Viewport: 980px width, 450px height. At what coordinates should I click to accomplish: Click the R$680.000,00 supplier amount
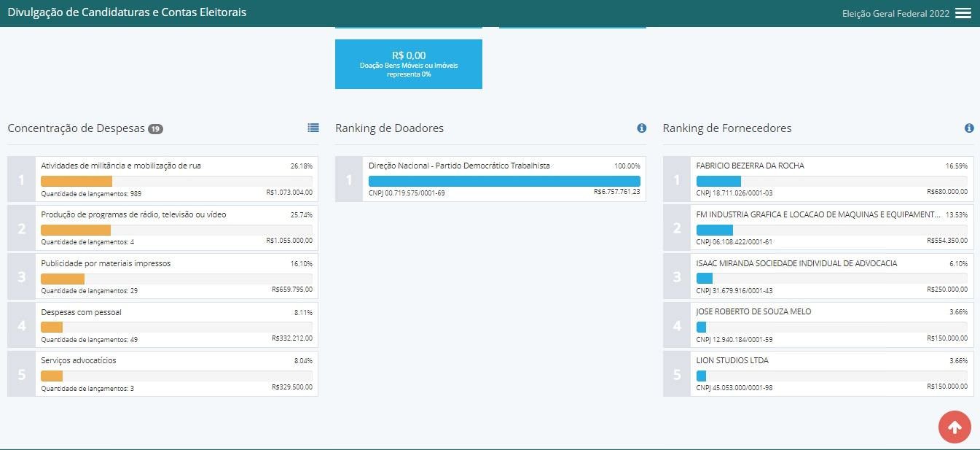(x=948, y=192)
